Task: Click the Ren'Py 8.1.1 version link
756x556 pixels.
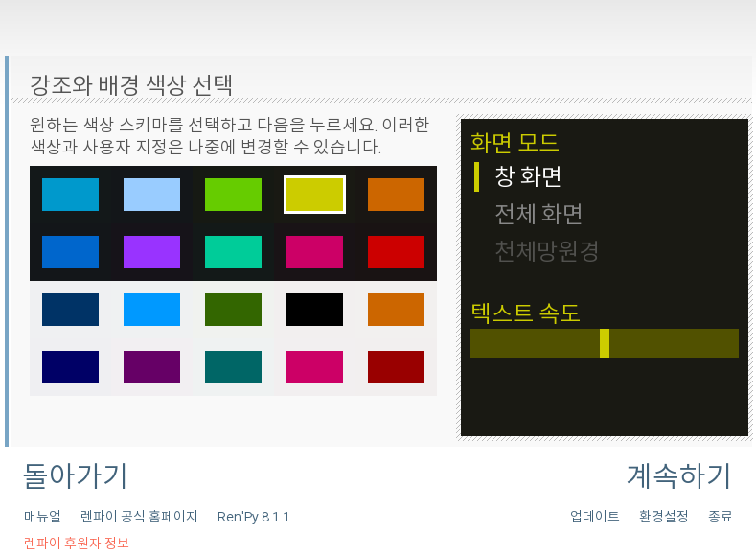Action: click(x=253, y=517)
